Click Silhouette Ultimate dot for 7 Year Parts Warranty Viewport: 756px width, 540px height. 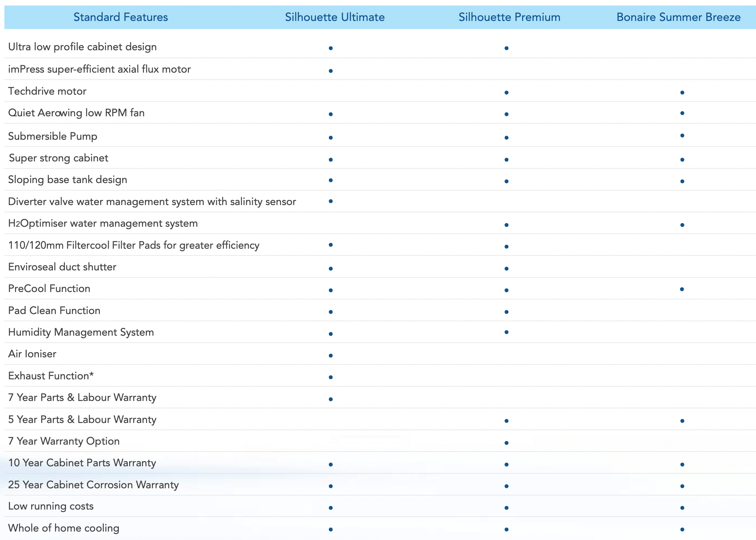point(331,399)
